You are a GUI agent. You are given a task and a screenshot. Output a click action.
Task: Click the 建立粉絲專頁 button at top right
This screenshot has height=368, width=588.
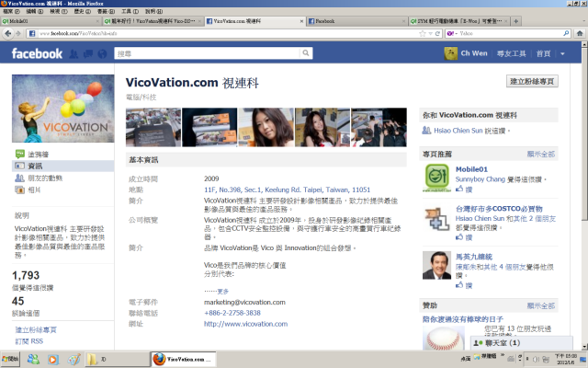(532, 81)
